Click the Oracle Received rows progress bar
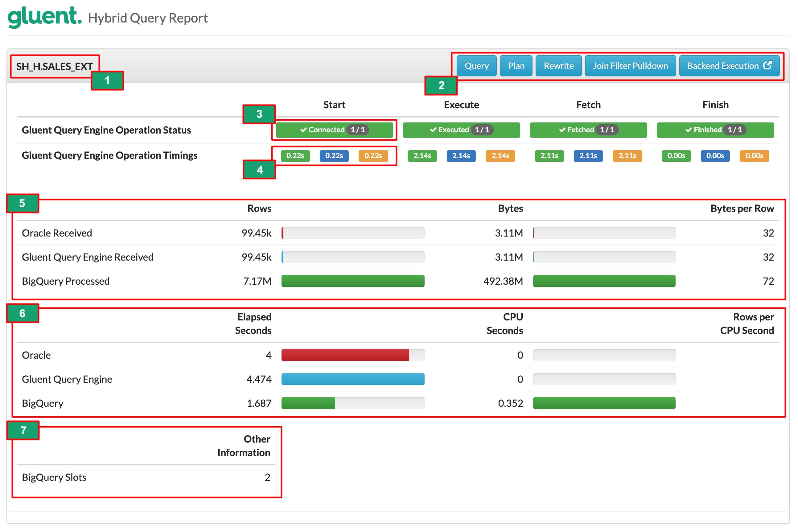The height and width of the screenshot is (532, 798). [353, 233]
